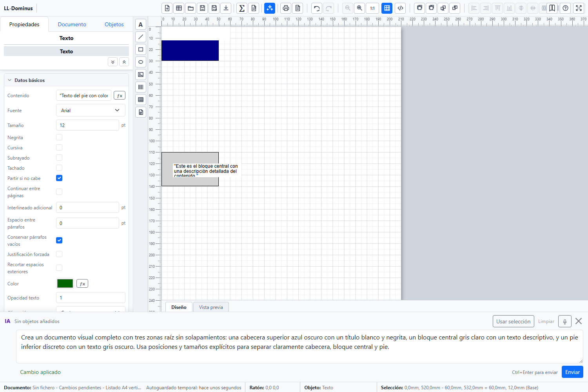The height and width of the screenshot is (392, 588).
Task: Click the new table-layout document icon
Action: (x=179, y=8)
